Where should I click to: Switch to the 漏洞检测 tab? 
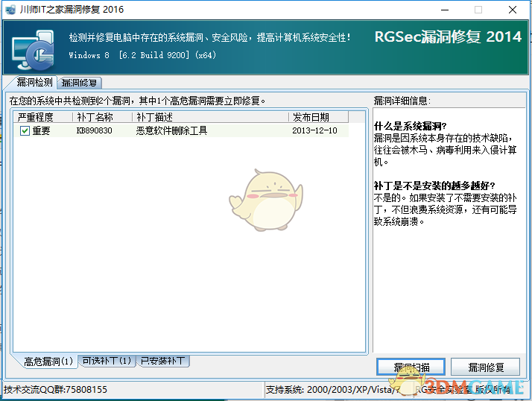34,83
